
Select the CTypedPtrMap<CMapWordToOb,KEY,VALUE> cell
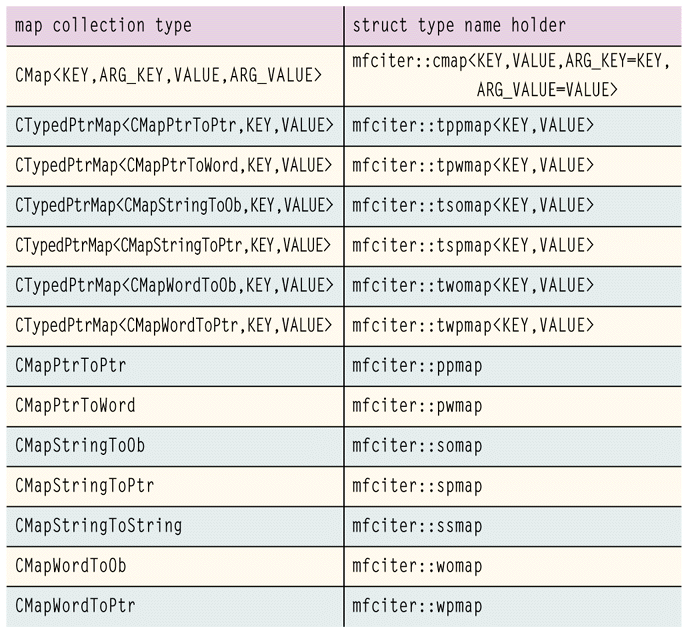(x=174, y=285)
